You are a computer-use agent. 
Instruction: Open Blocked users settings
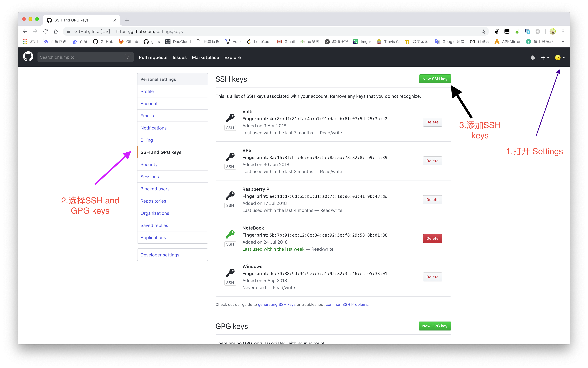point(173,189)
